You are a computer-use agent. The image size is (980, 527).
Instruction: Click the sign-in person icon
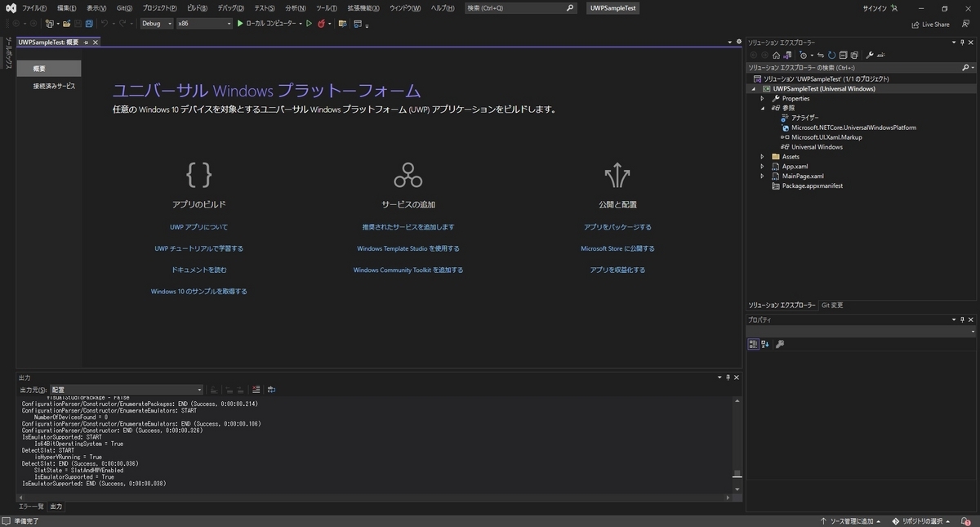[894, 8]
